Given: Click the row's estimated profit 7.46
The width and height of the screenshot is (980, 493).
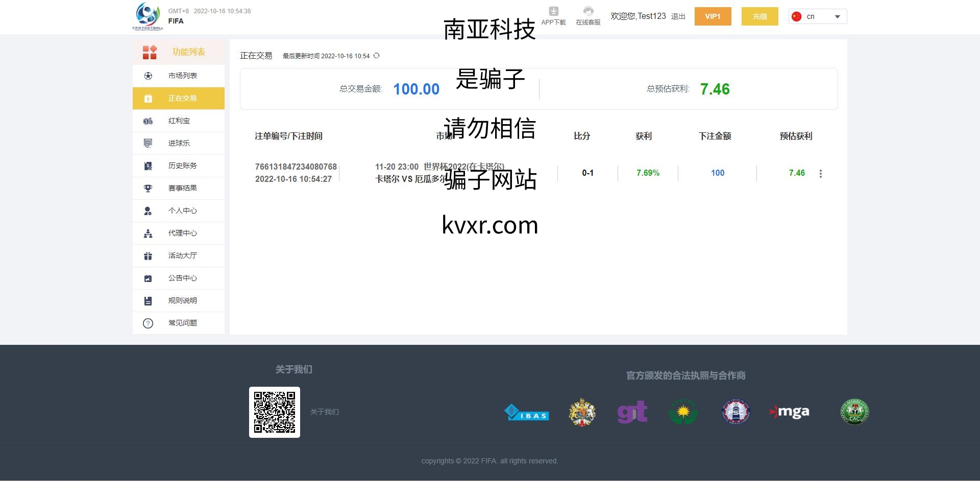Looking at the screenshot, I should pyautogui.click(x=797, y=173).
